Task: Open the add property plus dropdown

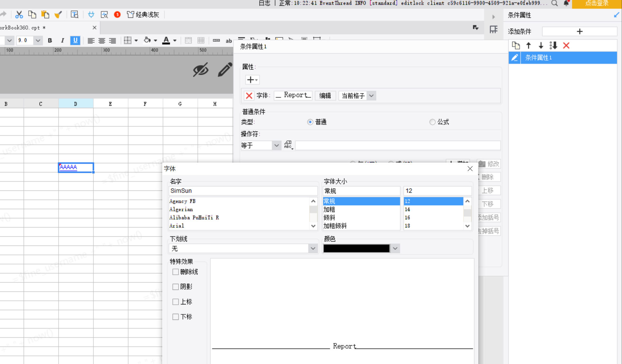Action: 252,80
